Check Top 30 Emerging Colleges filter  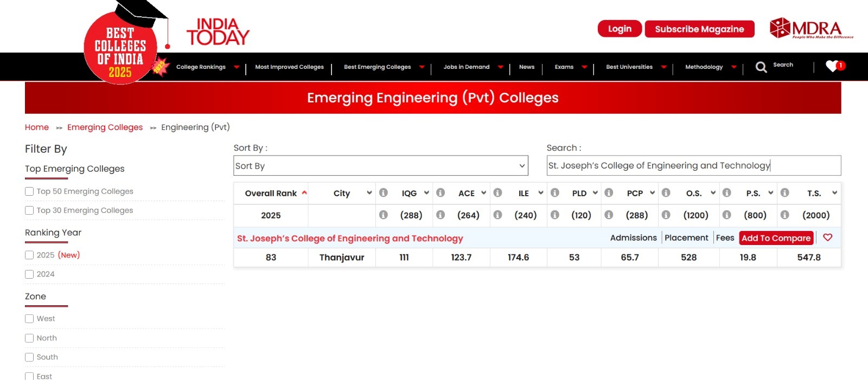[29, 210]
